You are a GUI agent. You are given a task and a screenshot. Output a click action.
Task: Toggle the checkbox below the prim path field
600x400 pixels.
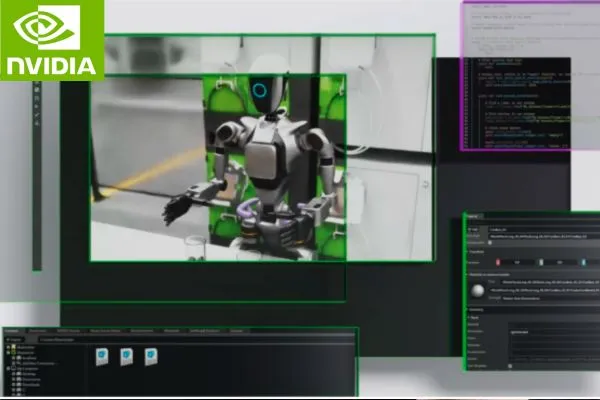coord(490,243)
